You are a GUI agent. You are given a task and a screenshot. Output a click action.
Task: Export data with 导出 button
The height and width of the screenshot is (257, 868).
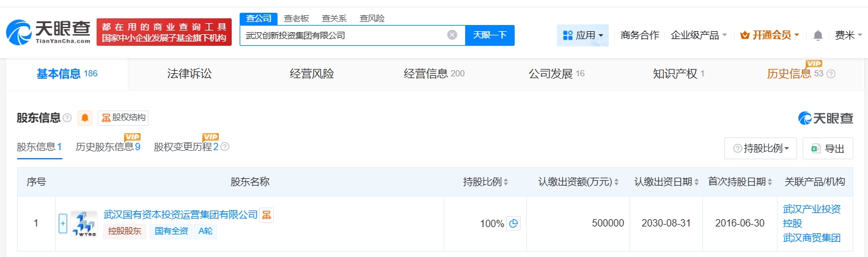tap(828, 148)
